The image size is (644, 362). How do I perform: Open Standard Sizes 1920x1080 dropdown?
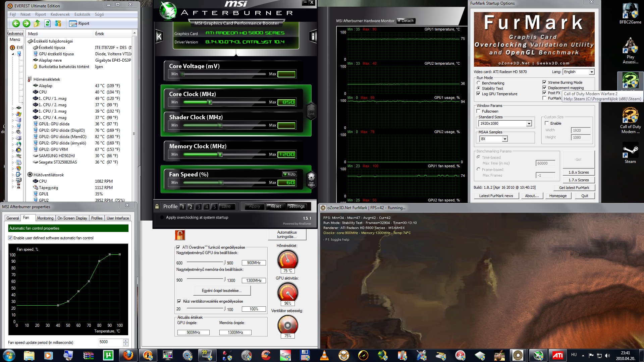coord(505,123)
